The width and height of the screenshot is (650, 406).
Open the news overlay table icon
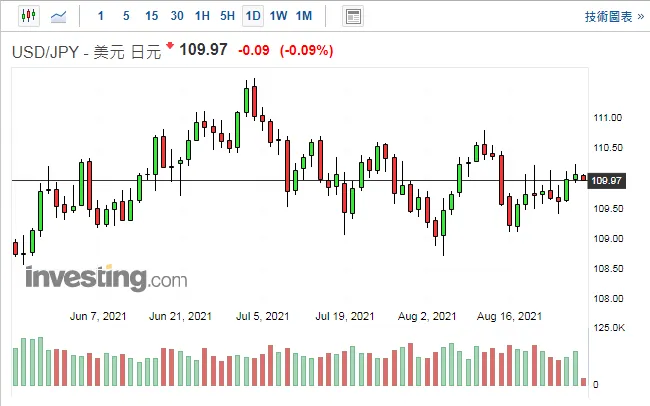coord(353,17)
